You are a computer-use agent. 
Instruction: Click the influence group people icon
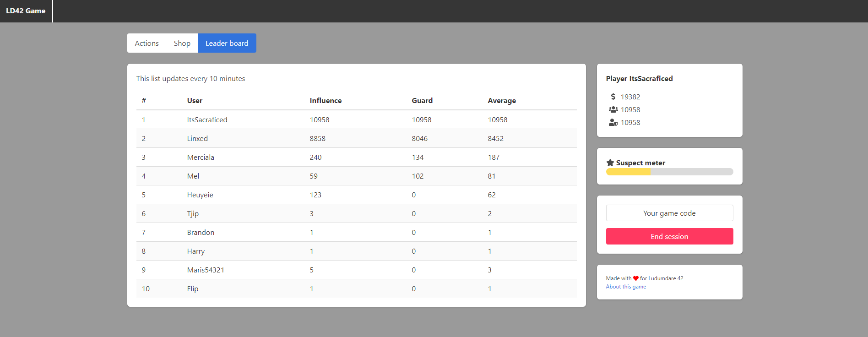(613, 109)
